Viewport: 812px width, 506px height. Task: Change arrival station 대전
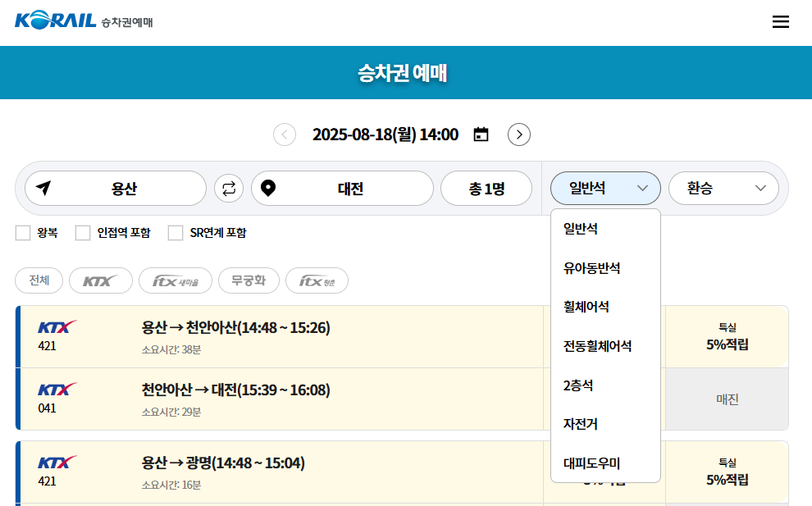(342, 188)
